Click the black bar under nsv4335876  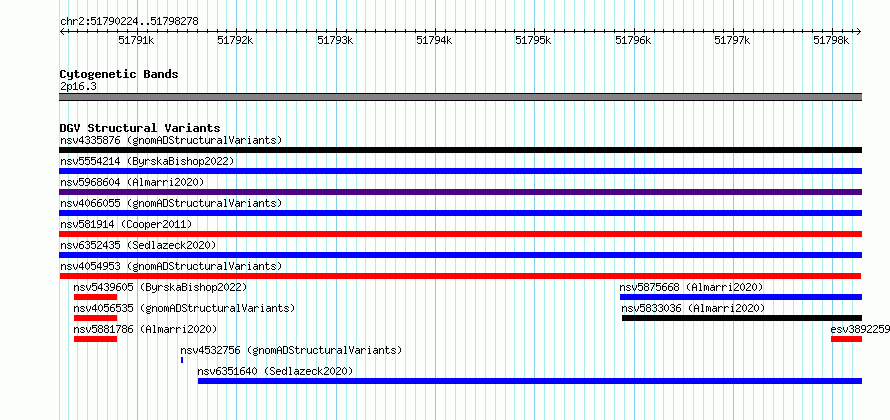point(460,150)
